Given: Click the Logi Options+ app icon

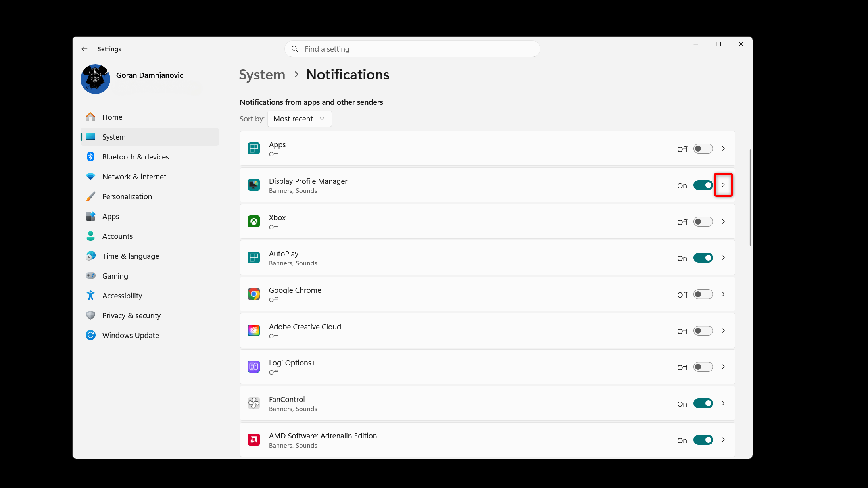Looking at the screenshot, I should point(254,367).
